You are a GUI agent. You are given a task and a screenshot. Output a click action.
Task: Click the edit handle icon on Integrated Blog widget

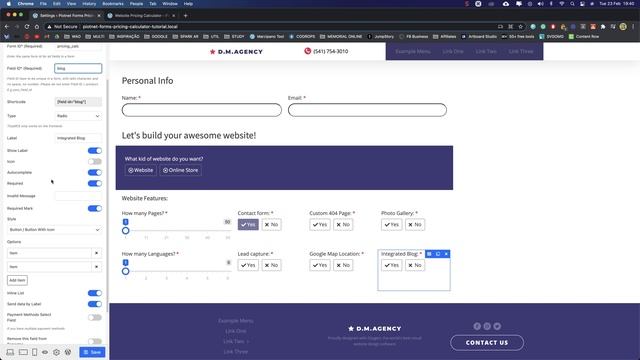[x=429, y=254]
